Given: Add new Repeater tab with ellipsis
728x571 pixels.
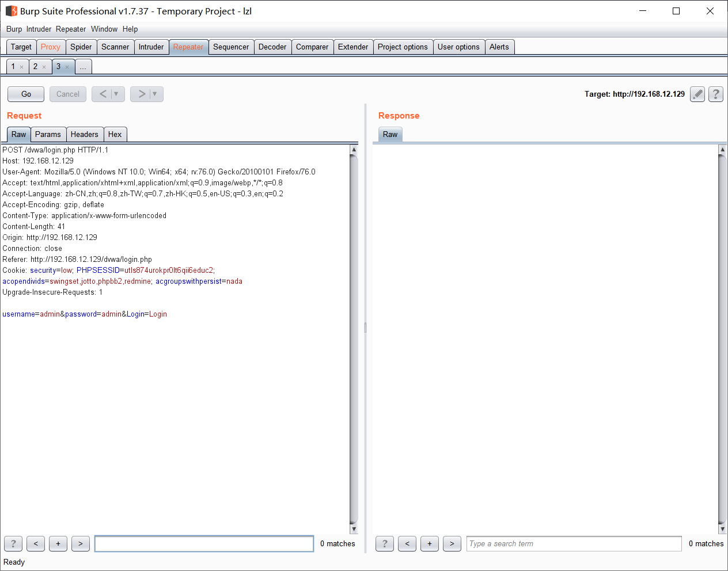Looking at the screenshot, I should pos(83,67).
